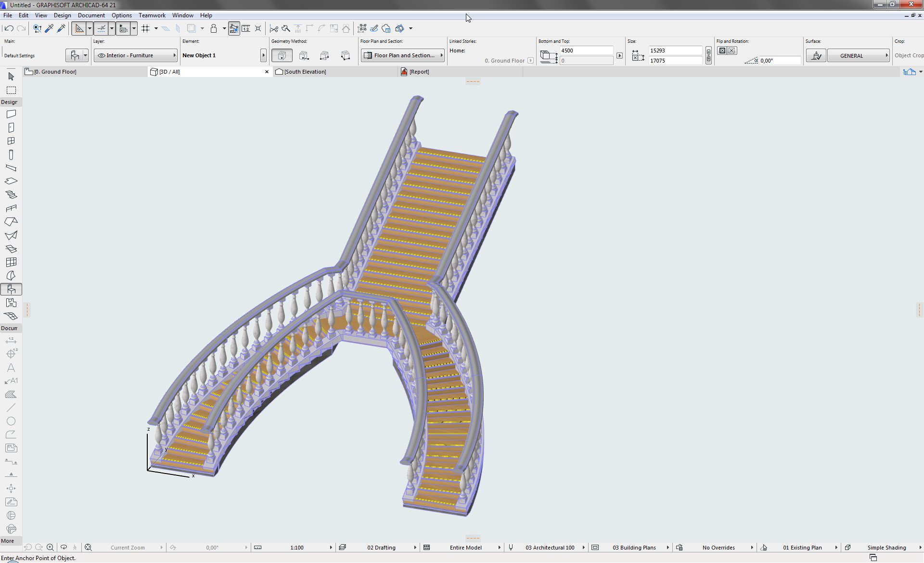Select the Stair tool

click(11, 195)
